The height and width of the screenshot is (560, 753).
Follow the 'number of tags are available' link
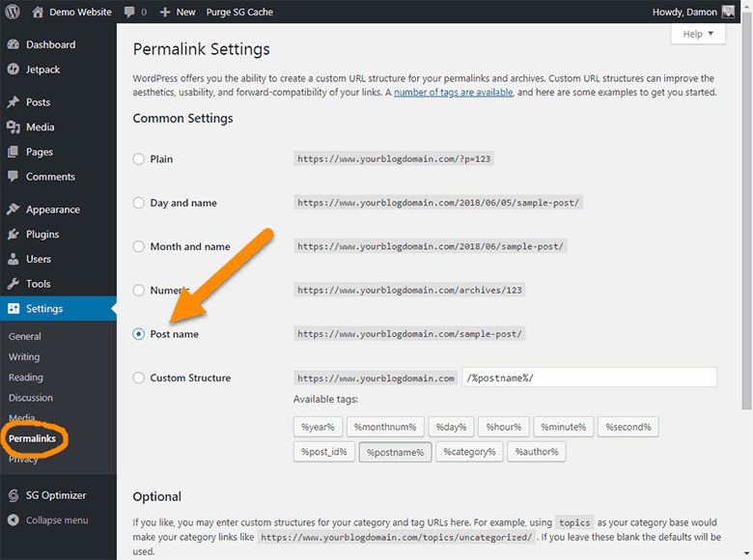(x=454, y=93)
